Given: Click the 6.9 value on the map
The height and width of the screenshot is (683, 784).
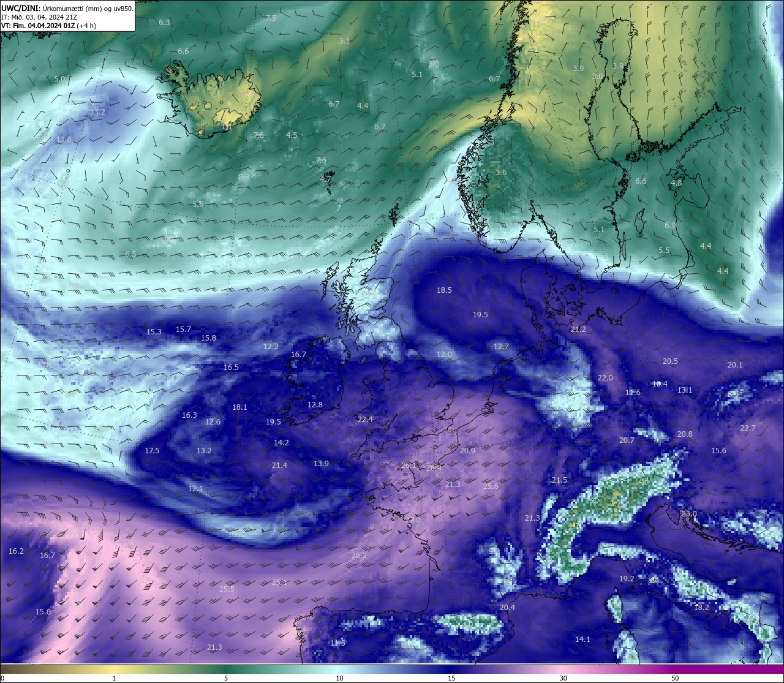Looking at the screenshot, I should point(670,225).
